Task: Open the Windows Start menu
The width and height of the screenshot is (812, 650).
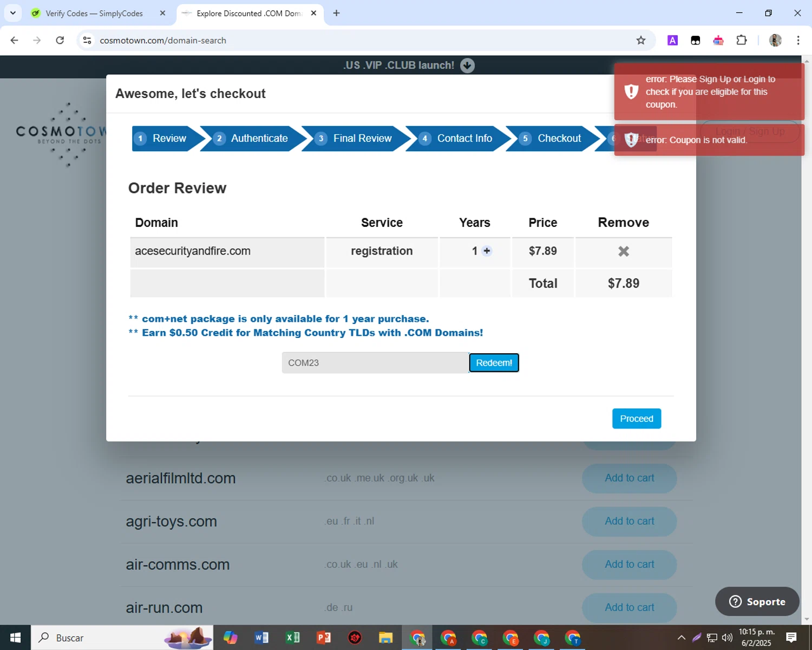Action: pos(15,638)
